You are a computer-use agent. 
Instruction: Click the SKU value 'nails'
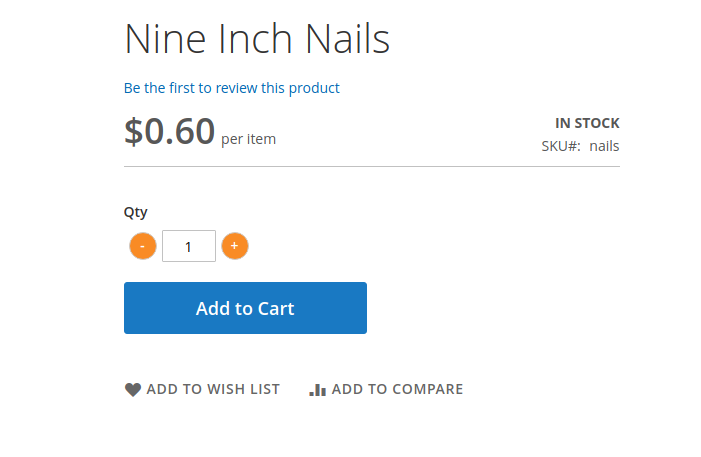pyautogui.click(x=604, y=146)
